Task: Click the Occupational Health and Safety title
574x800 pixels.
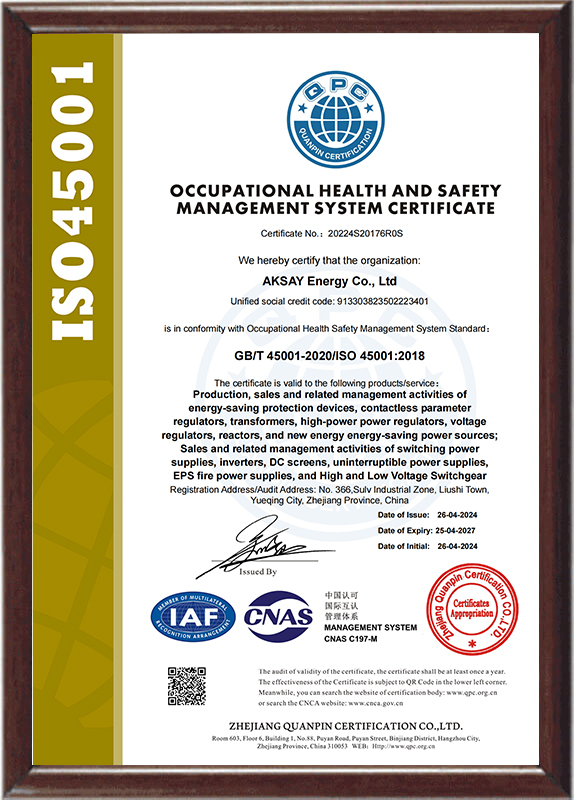Action: [x=336, y=199]
